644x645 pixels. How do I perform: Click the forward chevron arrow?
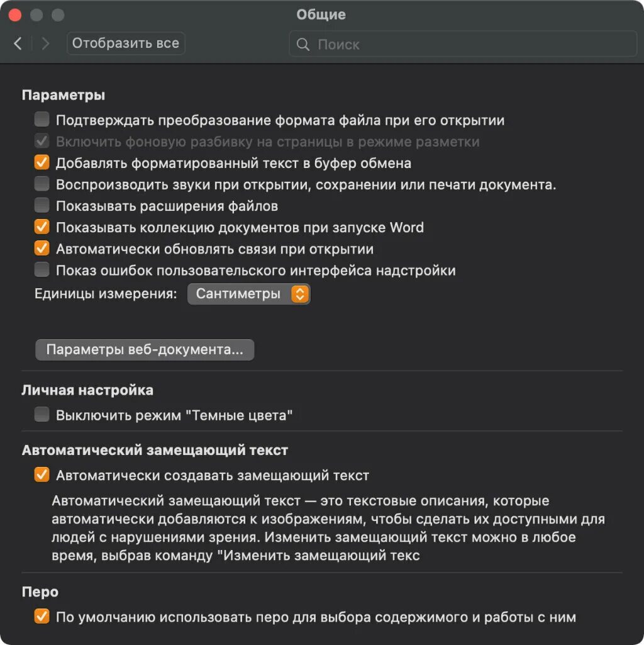(x=45, y=43)
